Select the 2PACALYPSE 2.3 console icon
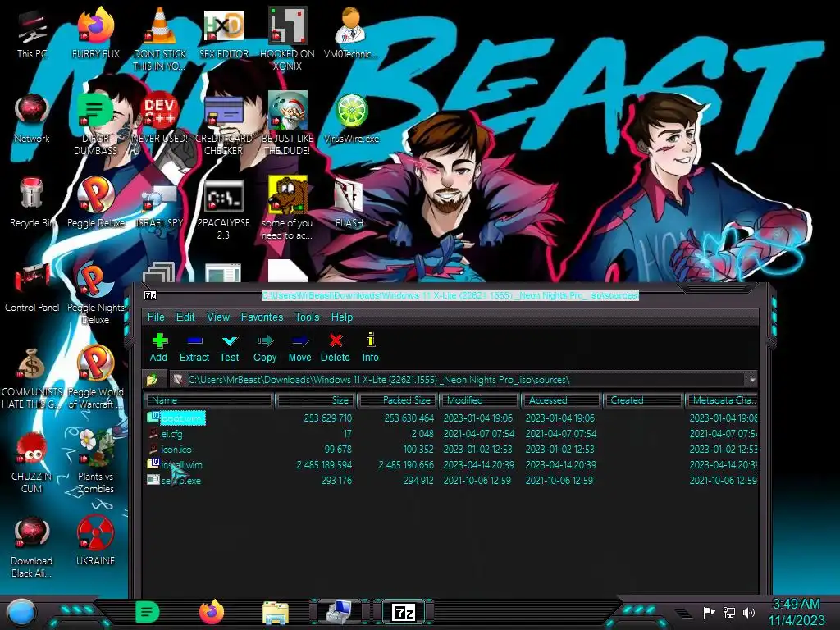Viewport: 840px width, 630px height. click(x=223, y=210)
